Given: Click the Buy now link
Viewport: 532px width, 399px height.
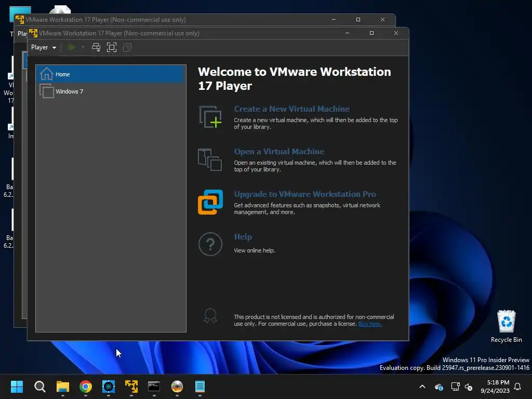Looking at the screenshot, I should point(370,324).
